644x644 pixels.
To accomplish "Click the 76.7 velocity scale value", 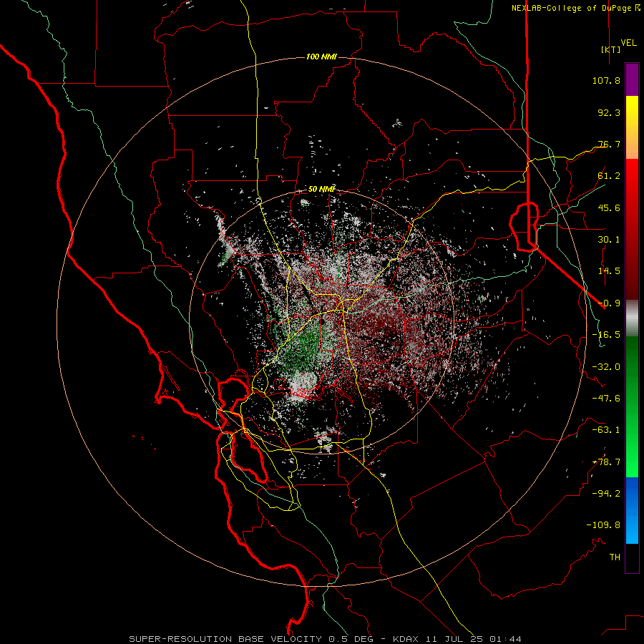I will tap(609, 144).
